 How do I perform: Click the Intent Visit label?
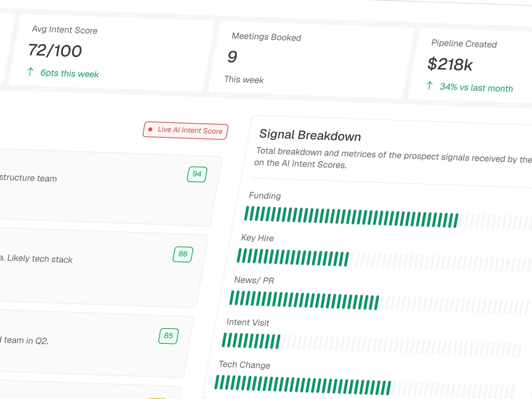click(x=248, y=322)
